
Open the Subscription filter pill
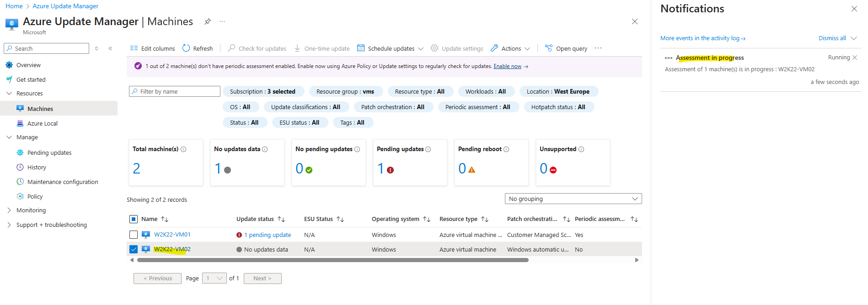263,91
